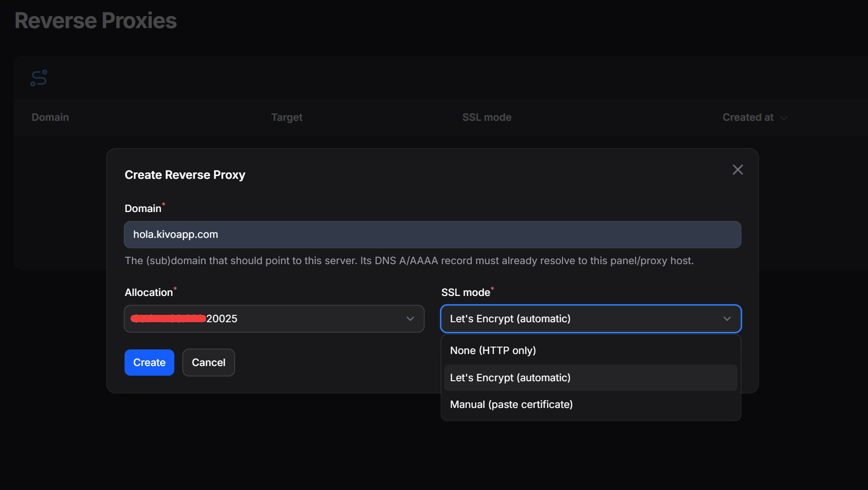Close the Create Reverse Proxy dialog
This screenshot has height=490, width=868.
[x=737, y=170]
